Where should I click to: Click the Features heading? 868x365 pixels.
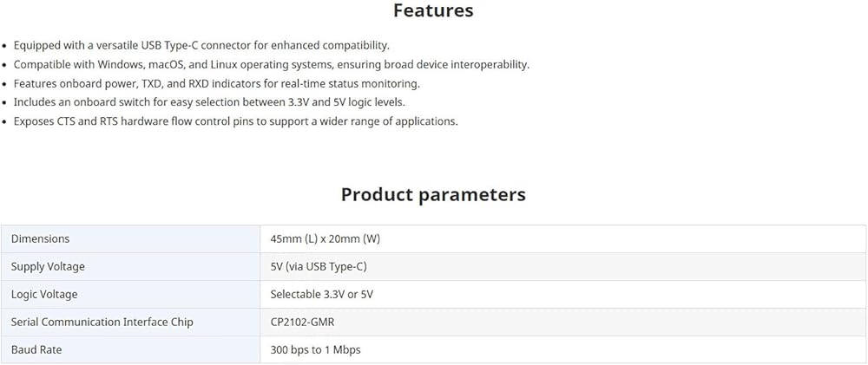pos(433,11)
